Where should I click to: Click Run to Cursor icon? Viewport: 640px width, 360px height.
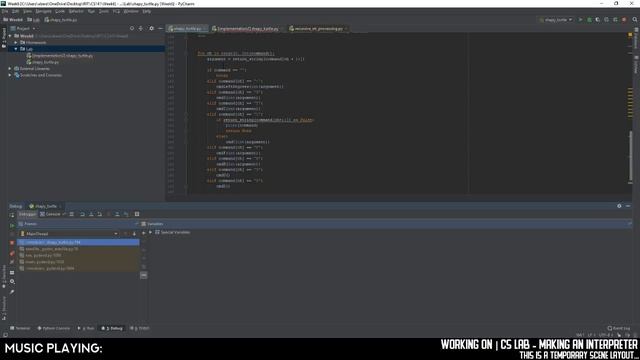coord(126,214)
